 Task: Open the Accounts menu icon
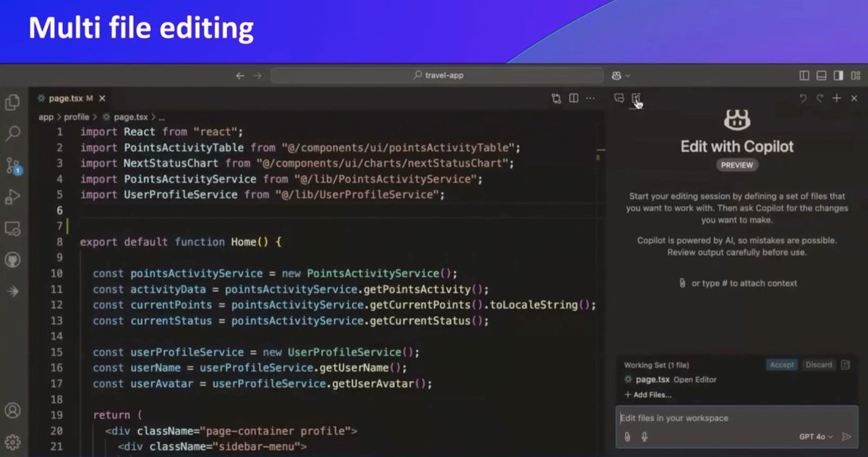pos(12,411)
